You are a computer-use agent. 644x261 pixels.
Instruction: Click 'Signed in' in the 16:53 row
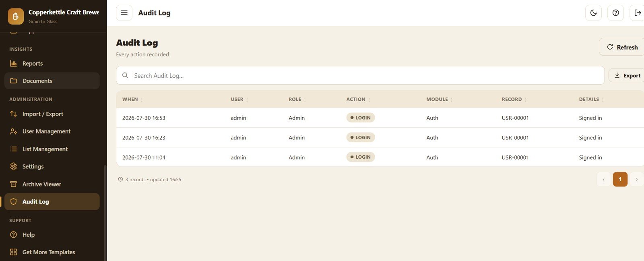(x=590, y=118)
